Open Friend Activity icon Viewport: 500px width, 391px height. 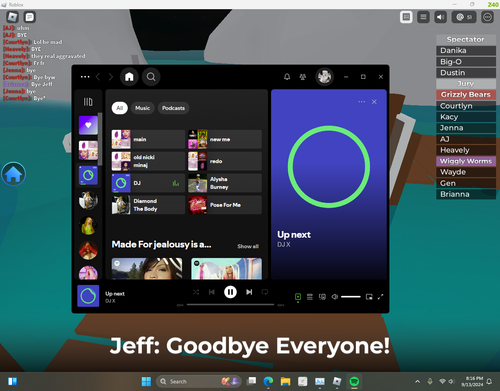pyautogui.click(x=303, y=77)
